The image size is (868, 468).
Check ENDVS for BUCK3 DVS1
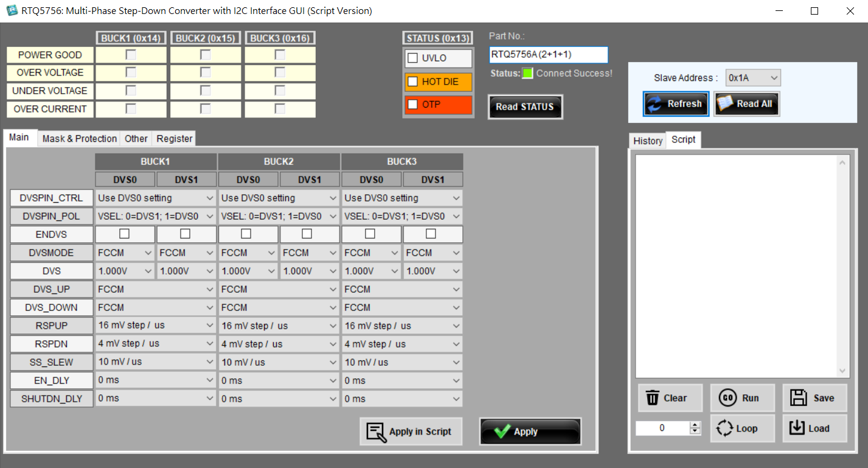[431, 234]
